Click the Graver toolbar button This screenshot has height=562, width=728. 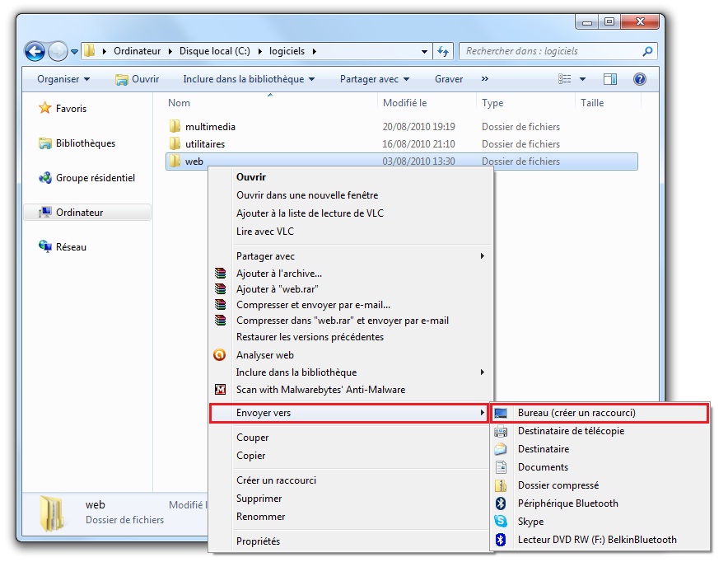[x=449, y=79]
